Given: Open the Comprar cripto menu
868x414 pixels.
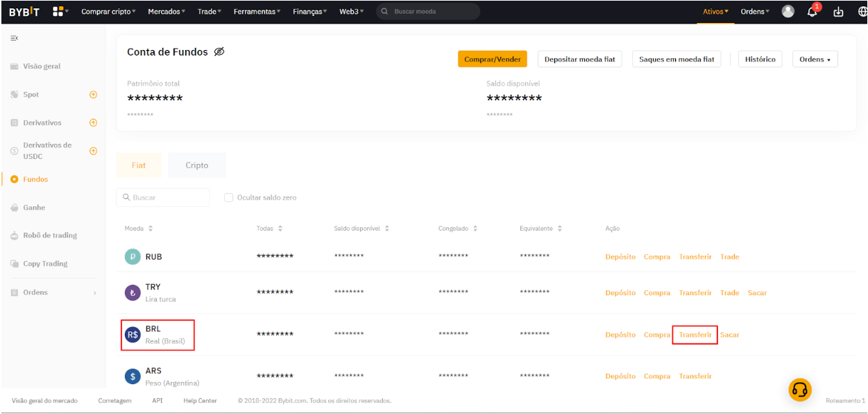Looking at the screenshot, I should 108,12.
